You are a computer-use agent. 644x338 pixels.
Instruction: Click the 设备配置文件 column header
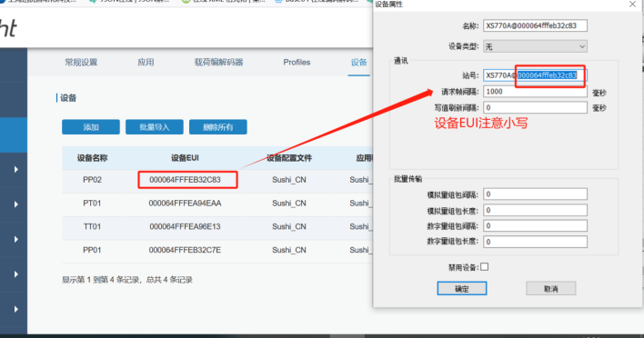[288, 158]
